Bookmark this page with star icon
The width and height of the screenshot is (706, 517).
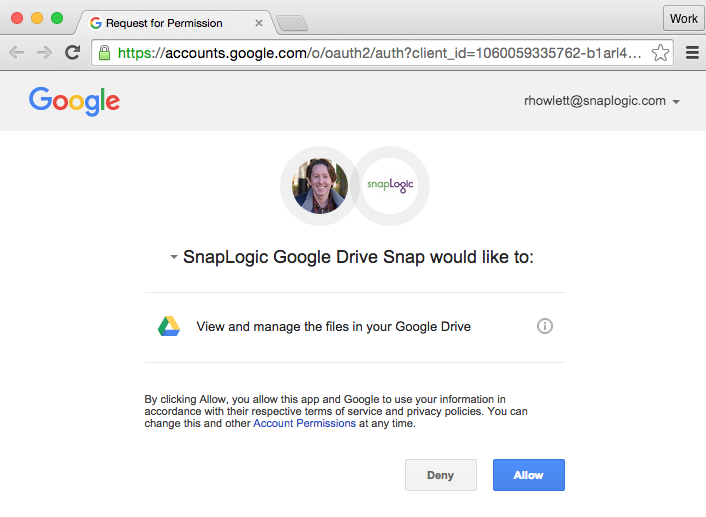click(x=660, y=53)
